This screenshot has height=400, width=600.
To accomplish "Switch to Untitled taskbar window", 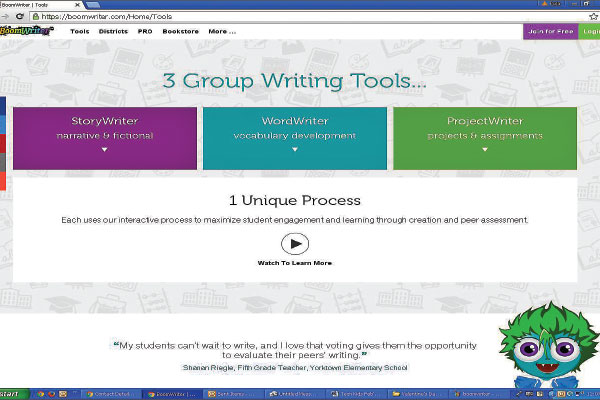I will pyautogui.click(x=295, y=394).
